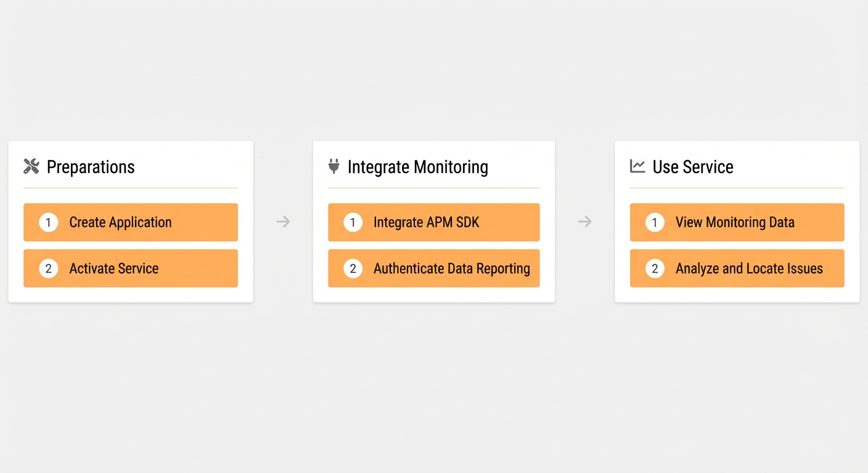The image size is (868, 473).
Task: Click the plug icon beside Integrate Monitoring
Action: (334, 166)
